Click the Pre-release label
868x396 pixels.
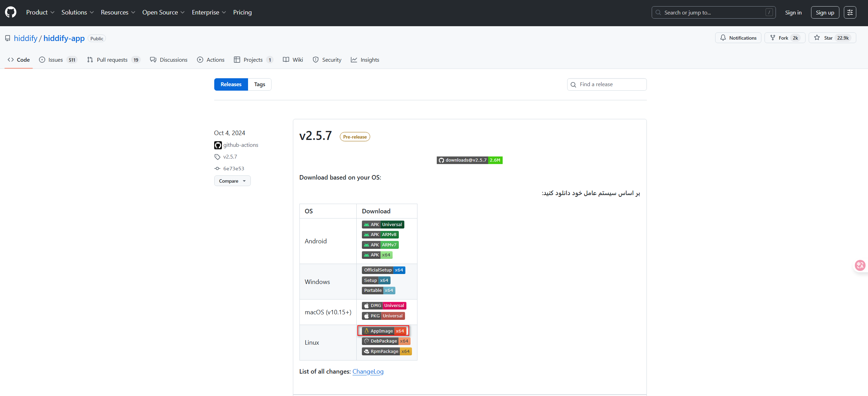pyautogui.click(x=355, y=137)
